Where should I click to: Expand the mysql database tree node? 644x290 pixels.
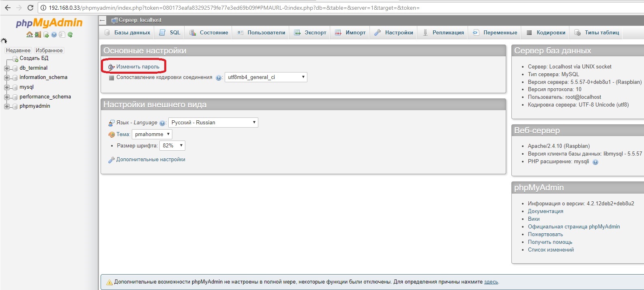(6, 87)
